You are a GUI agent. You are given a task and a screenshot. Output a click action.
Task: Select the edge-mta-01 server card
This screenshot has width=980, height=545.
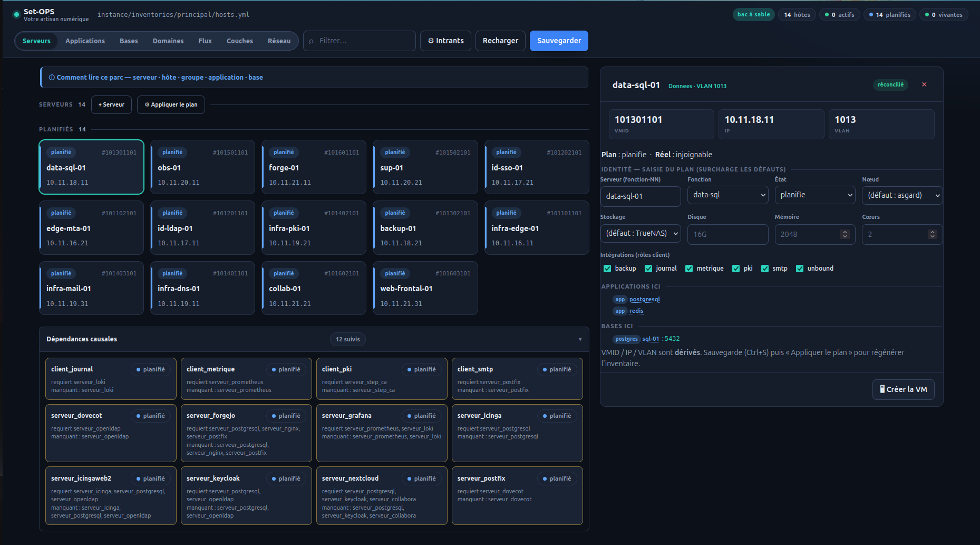tap(91, 227)
